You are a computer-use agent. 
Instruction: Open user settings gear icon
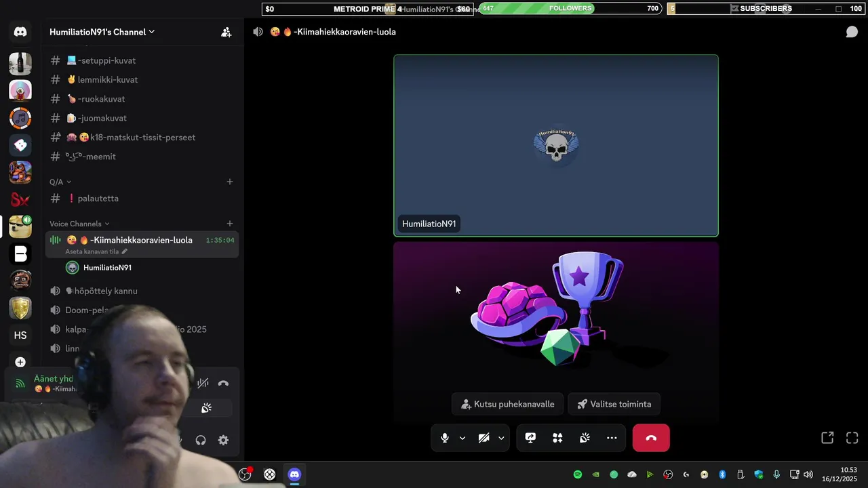pyautogui.click(x=223, y=440)
